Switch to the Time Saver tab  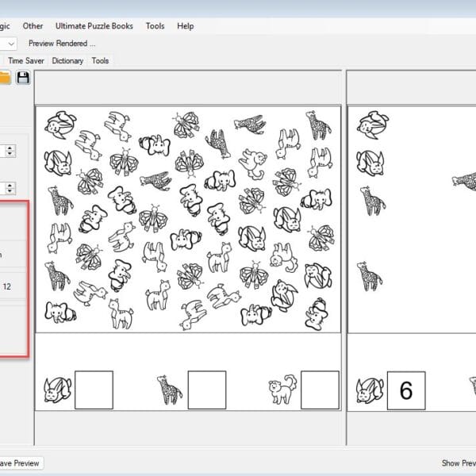coord(27,60)
